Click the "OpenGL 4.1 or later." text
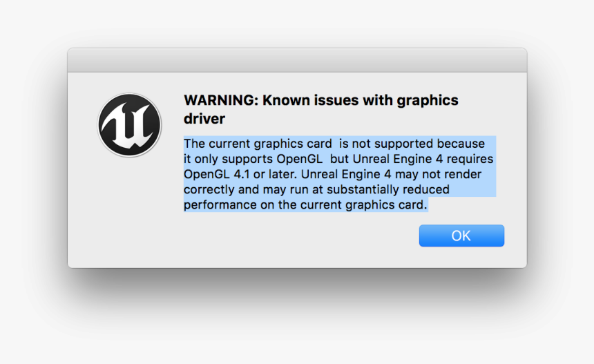 tap(240, 174)
